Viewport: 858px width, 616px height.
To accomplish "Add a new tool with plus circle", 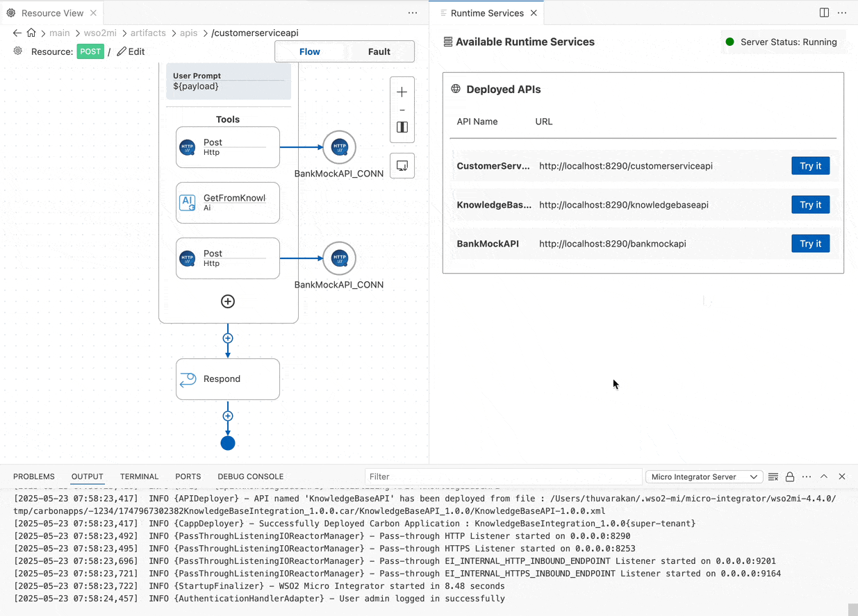I will 228,301.
